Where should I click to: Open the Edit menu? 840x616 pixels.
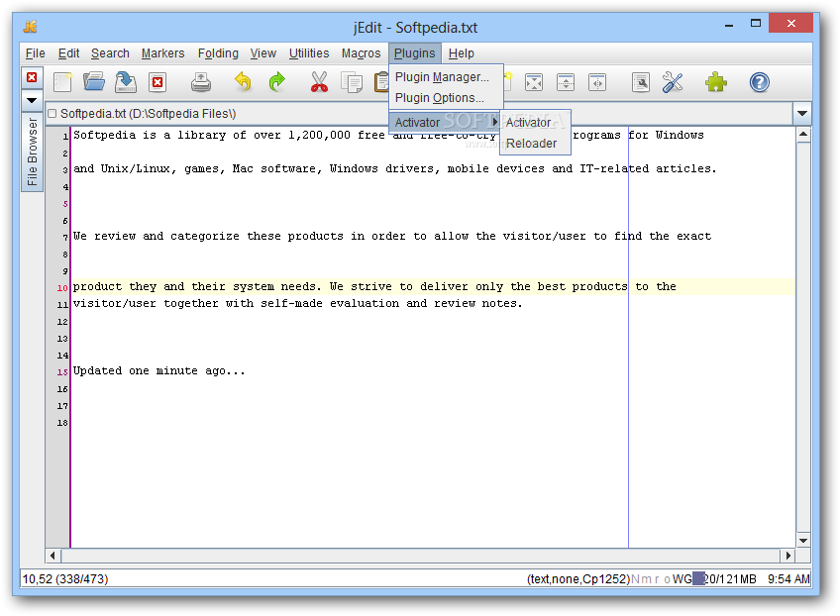(x=68, y=53)
